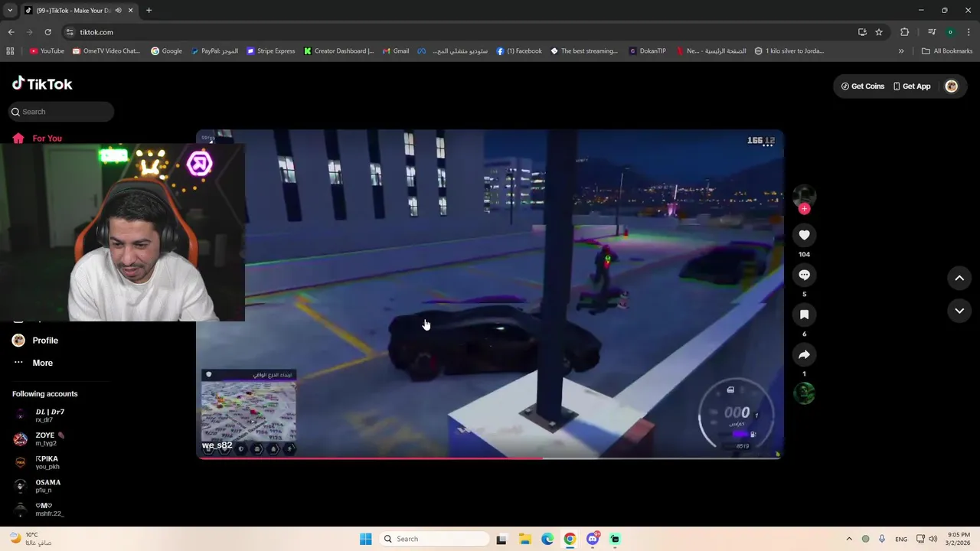This screenshot has height=551, width=980.
Task: Click the tiktok.com address bar
Action: click(x=459, y=32)
